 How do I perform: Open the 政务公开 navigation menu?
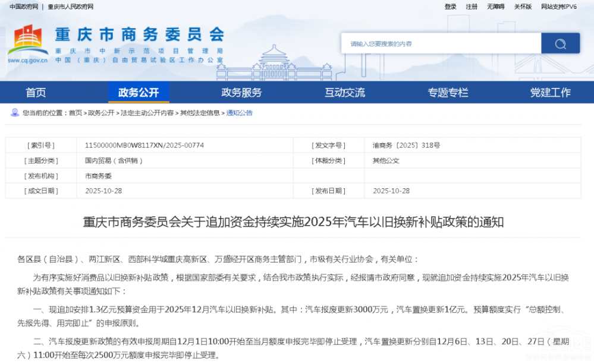(139, 92)
